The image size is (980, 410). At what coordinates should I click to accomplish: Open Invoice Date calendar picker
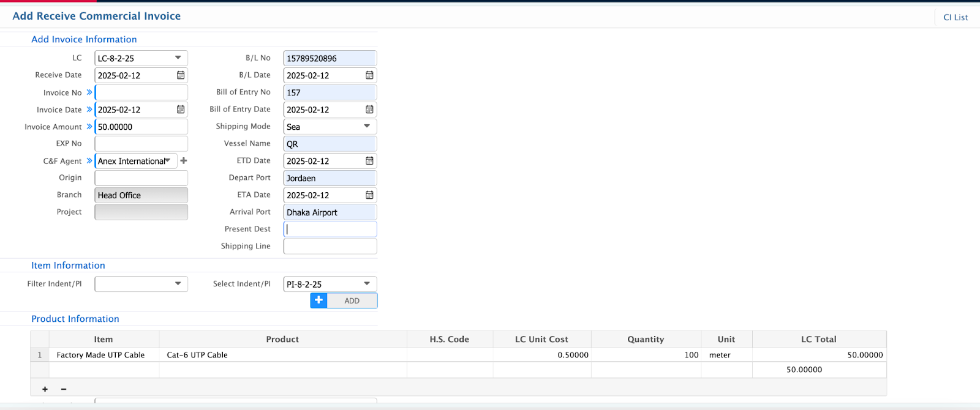[x=181, y=110]
